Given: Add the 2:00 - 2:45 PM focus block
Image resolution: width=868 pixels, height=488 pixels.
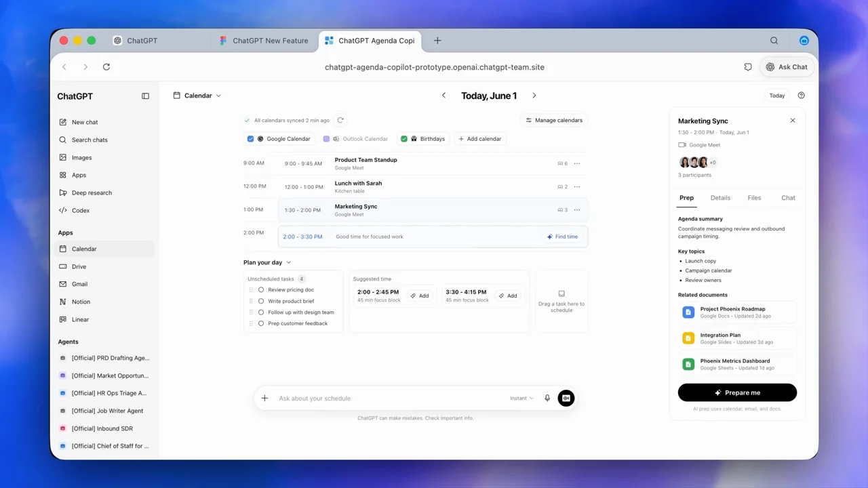Looking at the screenshot, I should [420, 296].
